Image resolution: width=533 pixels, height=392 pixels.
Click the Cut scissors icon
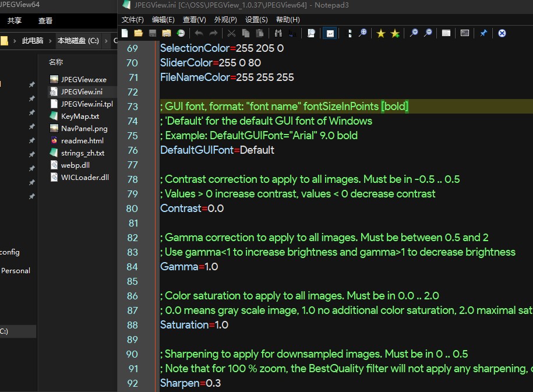coord(231,33)
